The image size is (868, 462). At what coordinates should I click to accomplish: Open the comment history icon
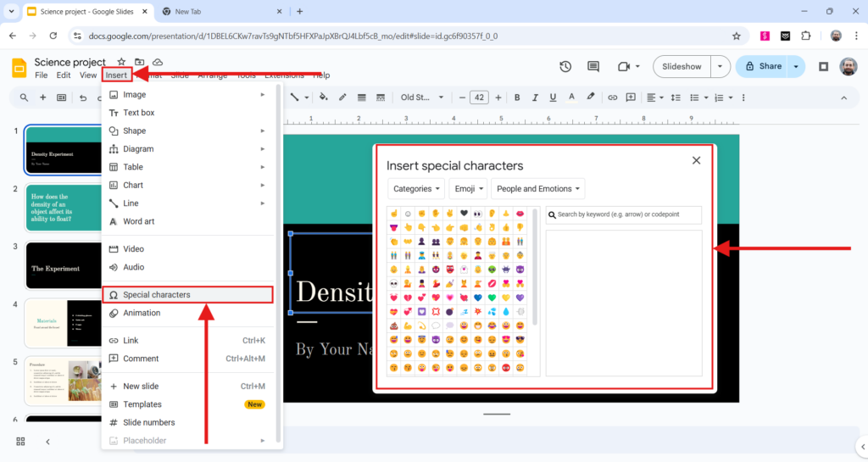(x=593, y=66)
